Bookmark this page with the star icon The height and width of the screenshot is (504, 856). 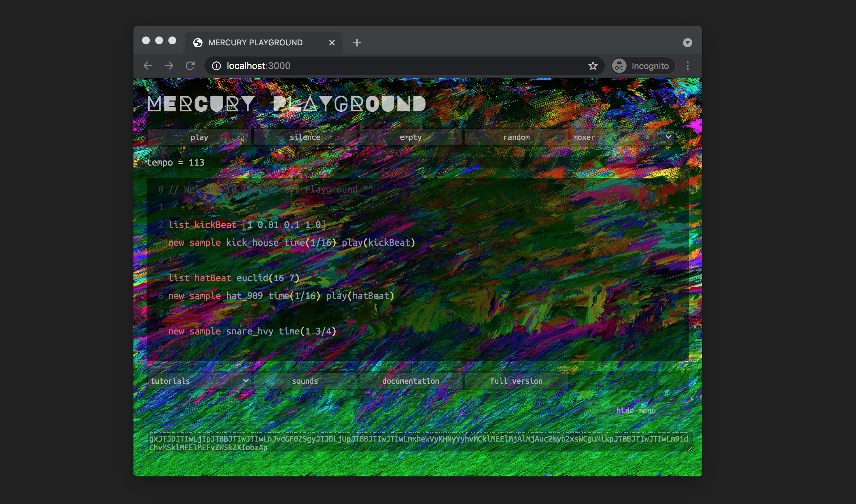pos(593,66)
